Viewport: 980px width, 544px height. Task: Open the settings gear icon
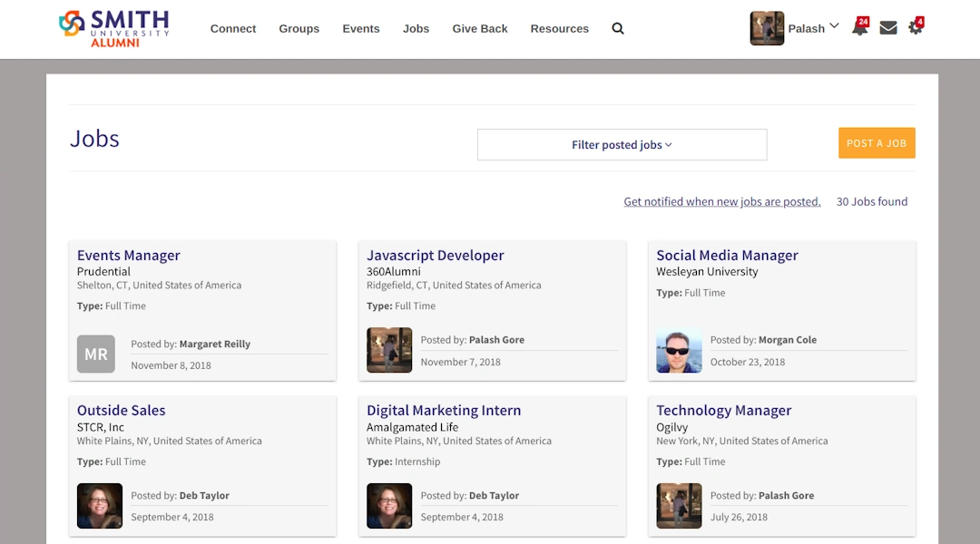coord(916,26)
